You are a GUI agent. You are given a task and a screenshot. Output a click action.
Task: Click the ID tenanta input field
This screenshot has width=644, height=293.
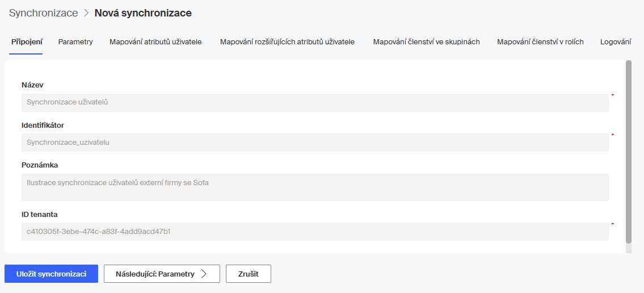click(315, 232)
